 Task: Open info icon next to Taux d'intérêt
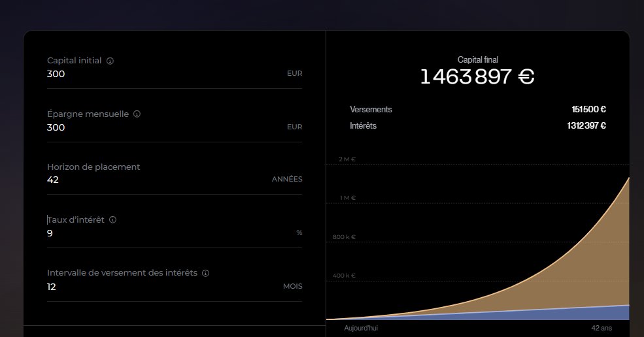112,219
